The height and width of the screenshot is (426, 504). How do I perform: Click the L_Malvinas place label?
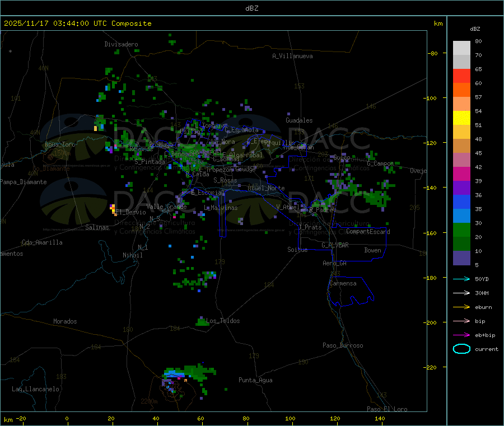(221, 208)
